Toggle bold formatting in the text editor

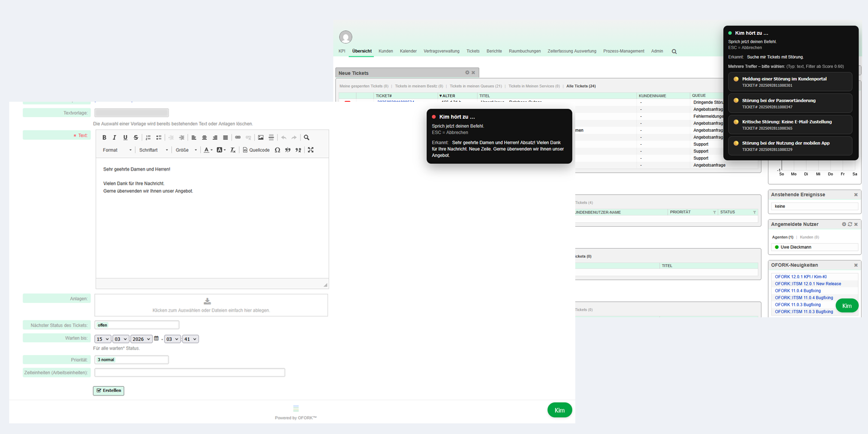pos(104,137)
